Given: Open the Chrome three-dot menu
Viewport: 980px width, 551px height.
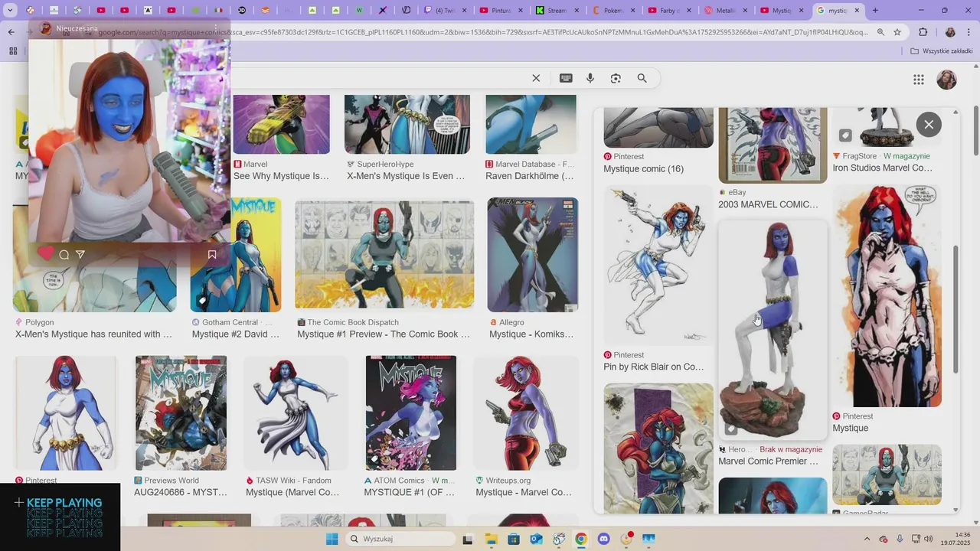Looking at the screenshot, I should click(969, 32).
